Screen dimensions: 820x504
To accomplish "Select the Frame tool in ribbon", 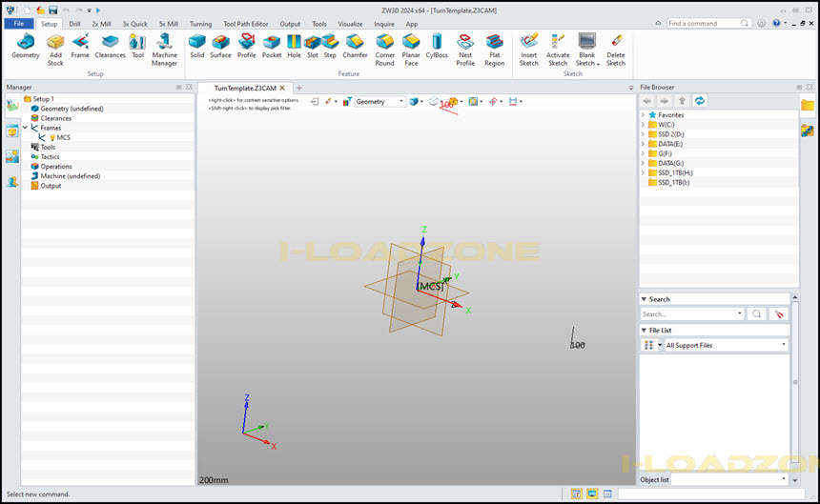I will pyautogui.click(x=80, y=47).
